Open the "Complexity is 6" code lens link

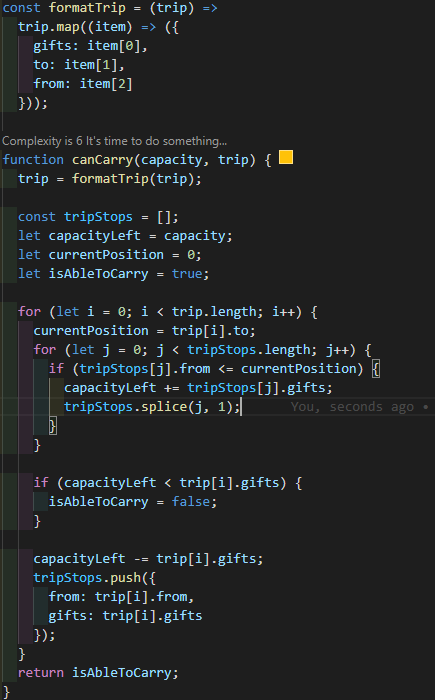point(114,141)
